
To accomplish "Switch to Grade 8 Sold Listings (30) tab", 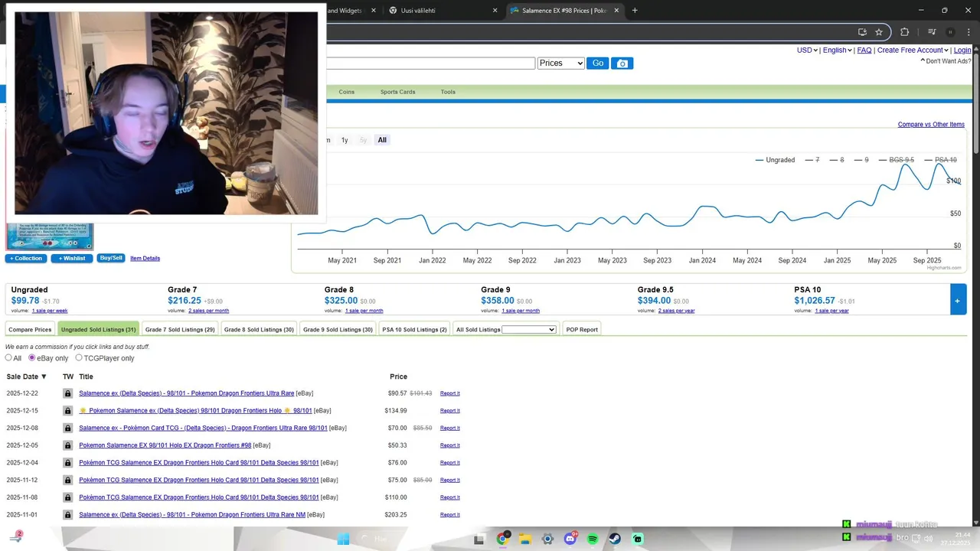I will point(259,330).
